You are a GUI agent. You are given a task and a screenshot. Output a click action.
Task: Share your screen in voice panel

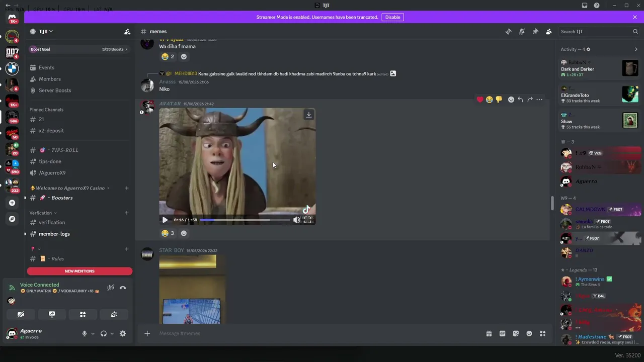(52, 314)
